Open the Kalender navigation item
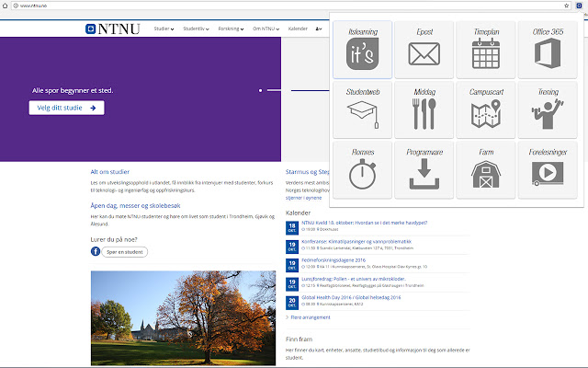Screen dimensions: 588x368 tap(298, 29)
